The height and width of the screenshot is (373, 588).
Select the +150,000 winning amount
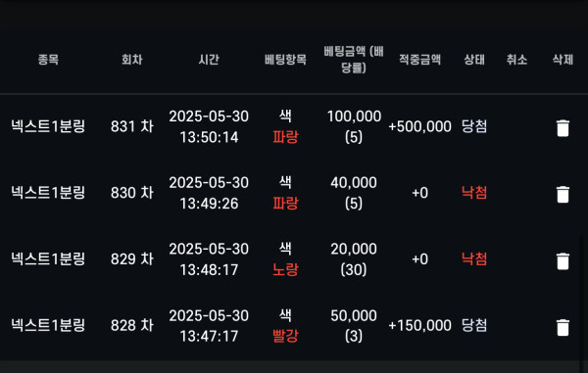[419, 325]
